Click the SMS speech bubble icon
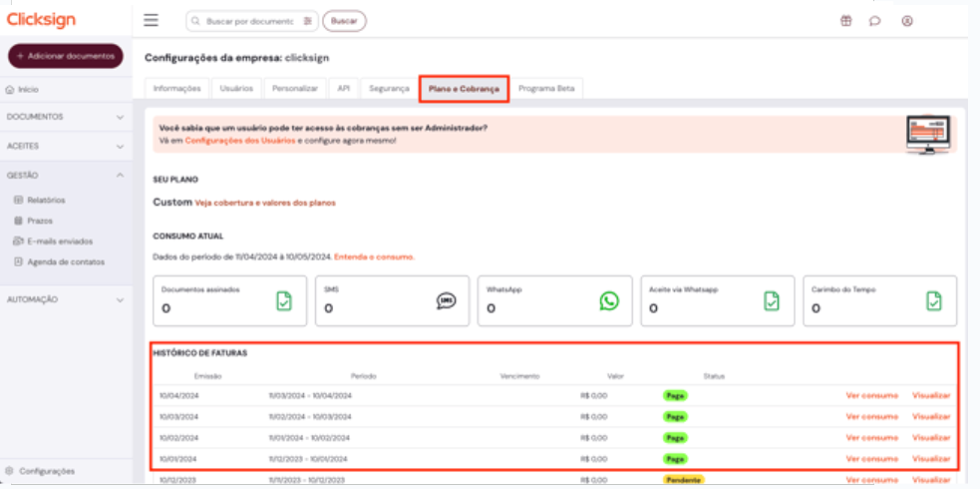The image size is (980, 489). coord(447,300)
